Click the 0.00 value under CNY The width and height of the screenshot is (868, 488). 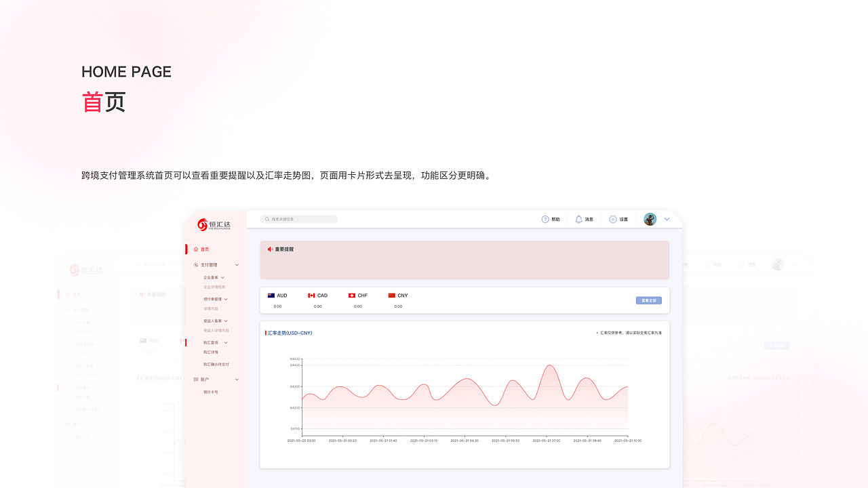coord(398,306)
